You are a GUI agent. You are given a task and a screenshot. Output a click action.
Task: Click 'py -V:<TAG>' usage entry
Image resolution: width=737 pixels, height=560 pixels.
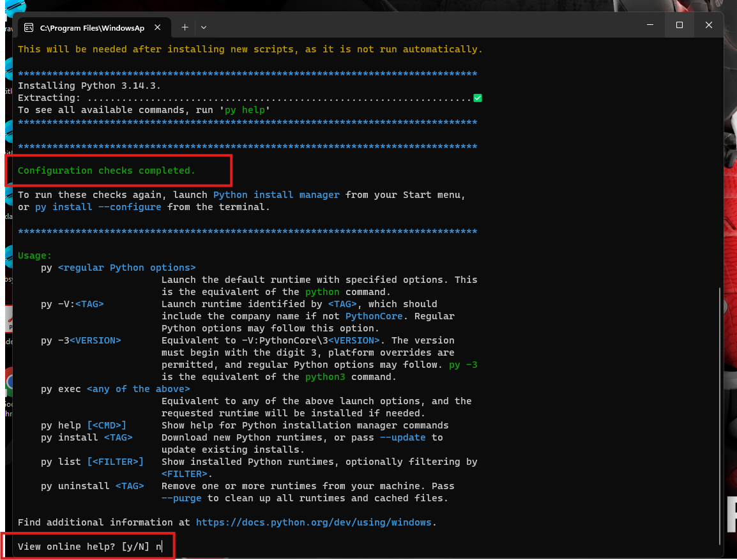[x=72, y=304]
